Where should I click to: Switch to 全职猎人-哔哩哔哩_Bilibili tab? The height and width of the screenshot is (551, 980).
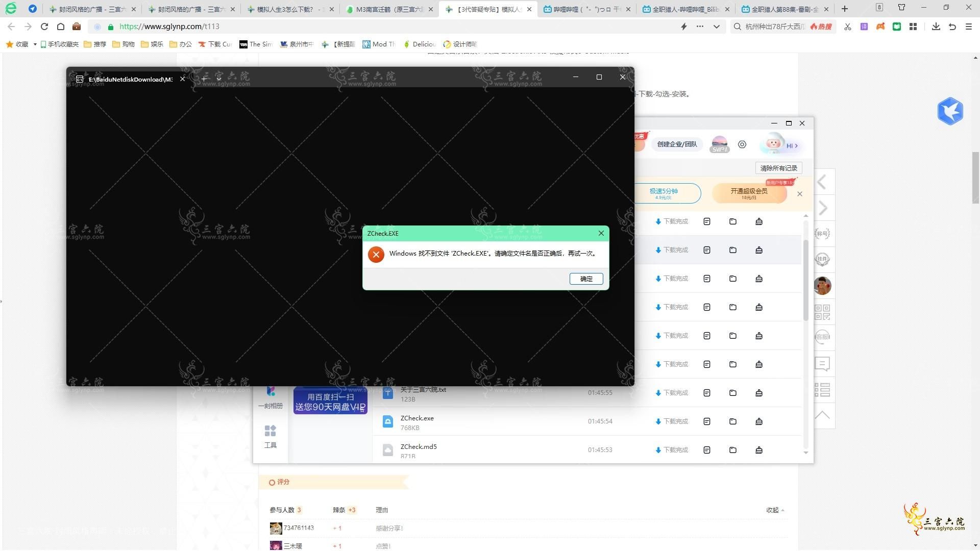[686, 9]
